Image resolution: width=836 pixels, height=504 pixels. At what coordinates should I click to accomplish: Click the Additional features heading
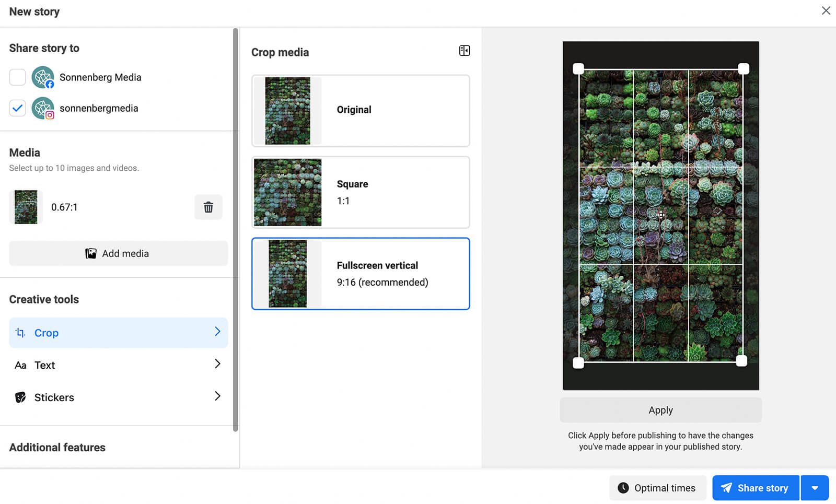pos(57,448)
